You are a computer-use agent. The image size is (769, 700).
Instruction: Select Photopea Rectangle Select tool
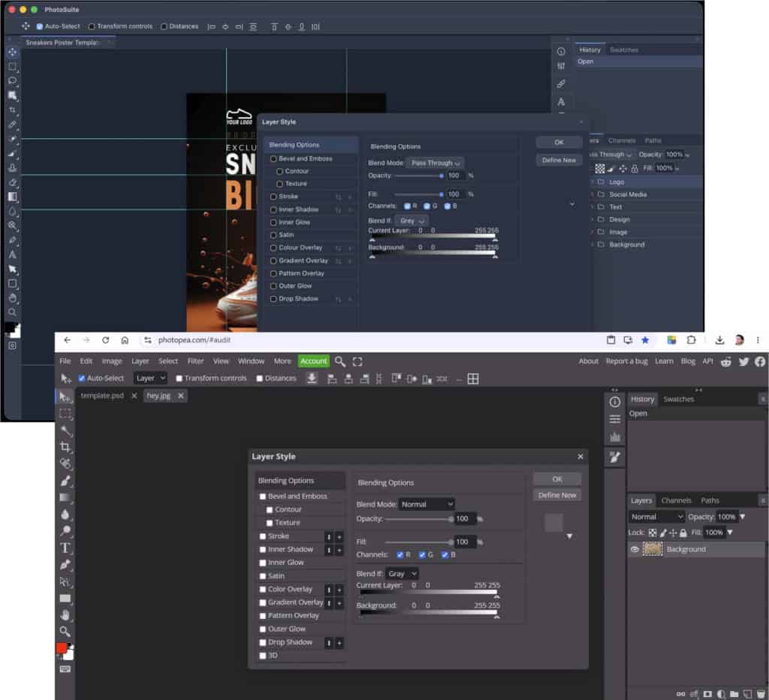click(65, 414)
